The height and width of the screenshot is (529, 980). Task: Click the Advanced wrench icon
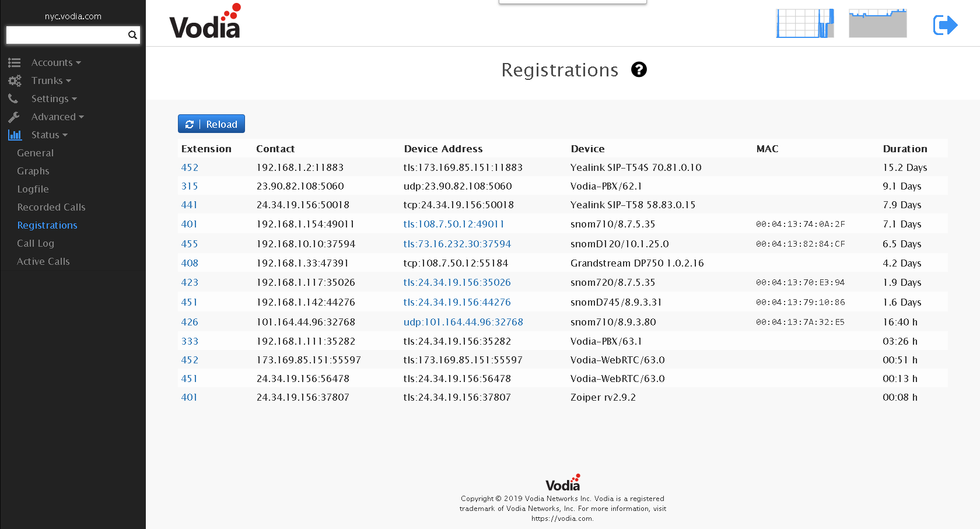(14, 117)
